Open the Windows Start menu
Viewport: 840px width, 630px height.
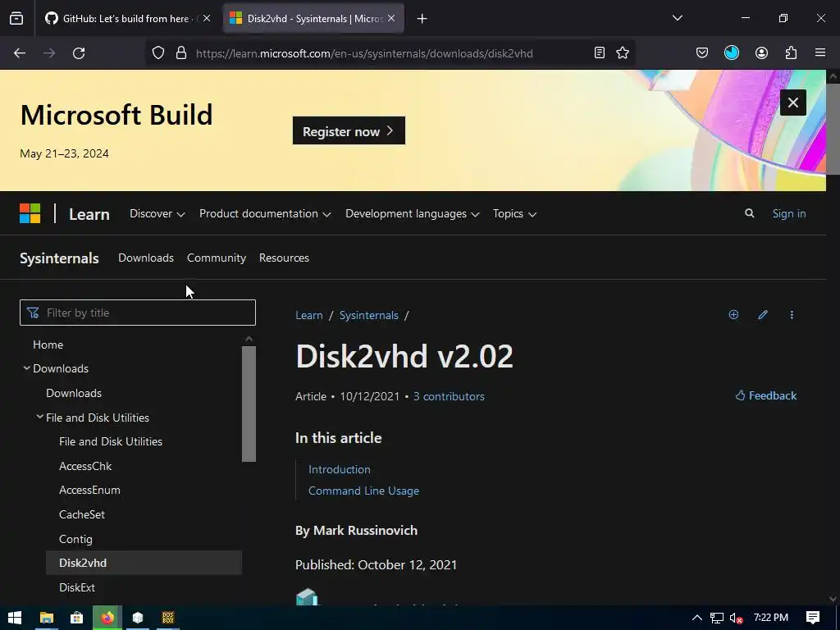pyautogui.click(x=15, y=618)
